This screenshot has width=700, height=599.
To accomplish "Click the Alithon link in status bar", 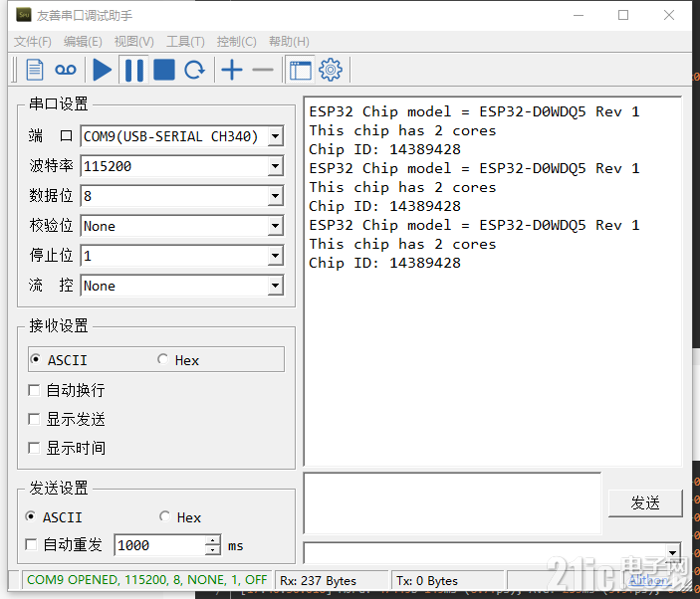I will [x=649, y=580].
